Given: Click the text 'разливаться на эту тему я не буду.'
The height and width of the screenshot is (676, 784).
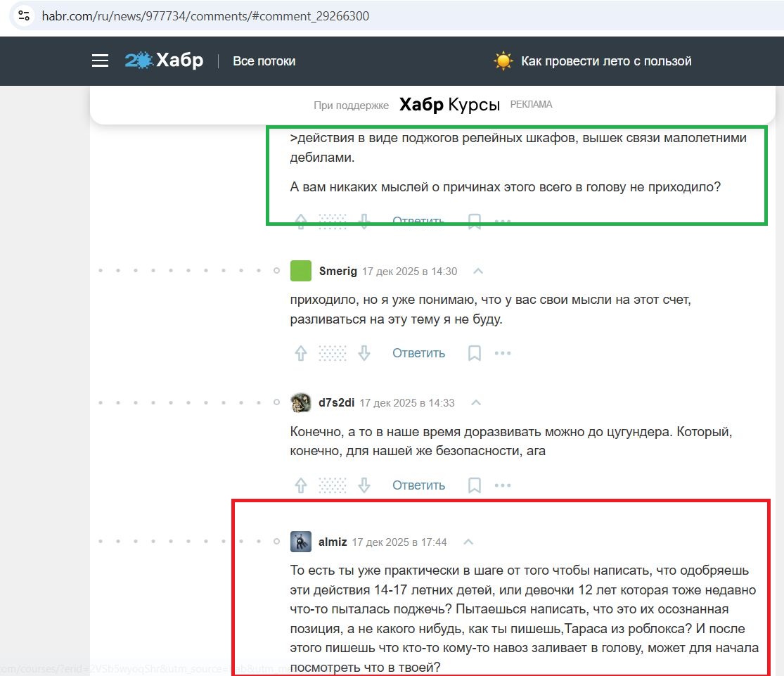Looking at the screenshot, I should tap(396, 319).
